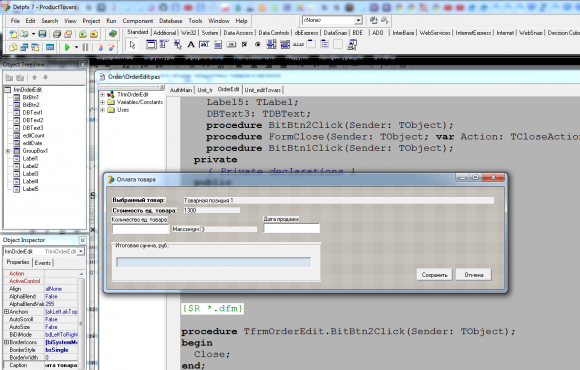580x370 pixels.
Task: Click the Сохранить button
Action: pyautogui.click(x=435, y=275)
